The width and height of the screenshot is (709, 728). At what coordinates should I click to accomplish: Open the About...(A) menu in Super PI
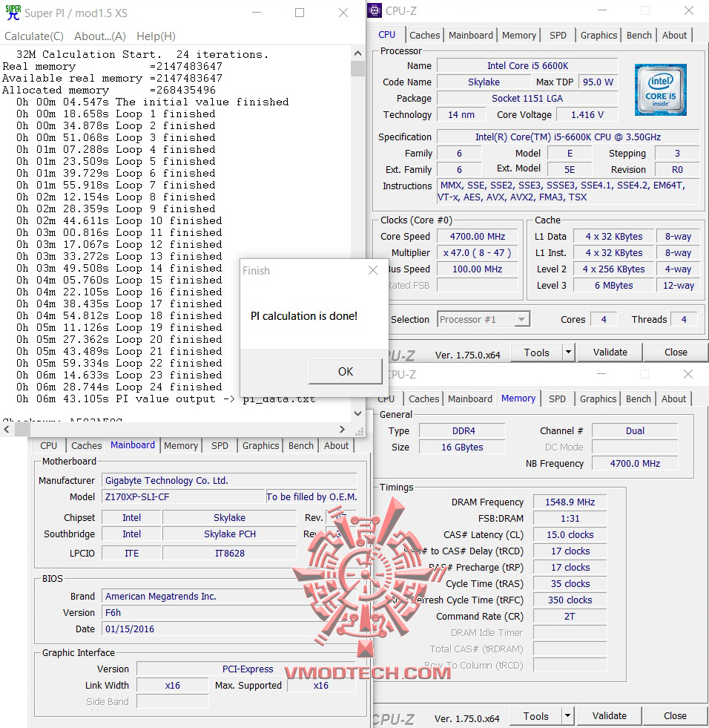[100, 36]
